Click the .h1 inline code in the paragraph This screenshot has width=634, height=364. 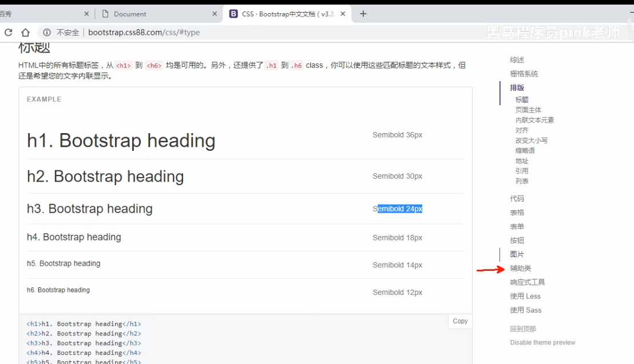pyautogui.click(x=272, y=66)
